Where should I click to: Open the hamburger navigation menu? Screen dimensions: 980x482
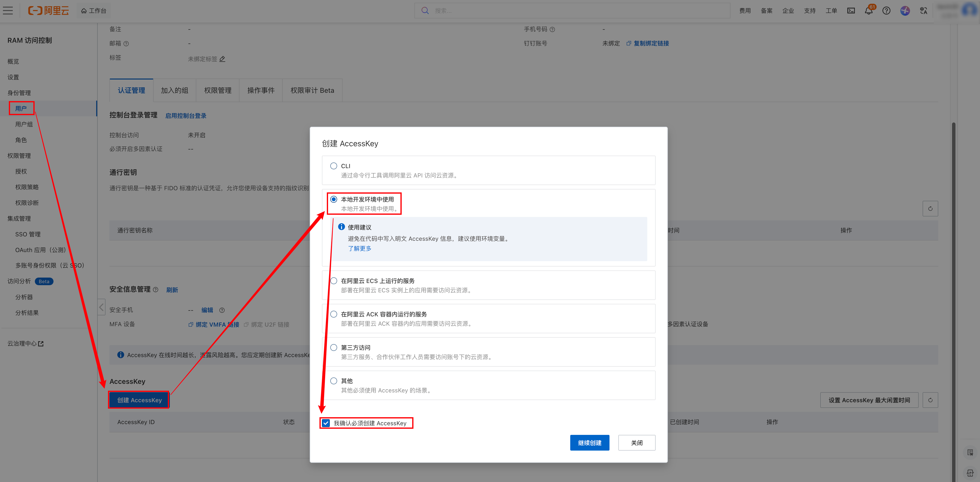point(8,10)
